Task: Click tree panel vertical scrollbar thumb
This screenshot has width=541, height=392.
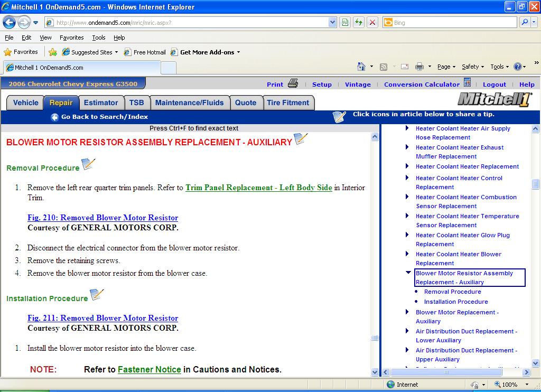Action: [535, 184]
